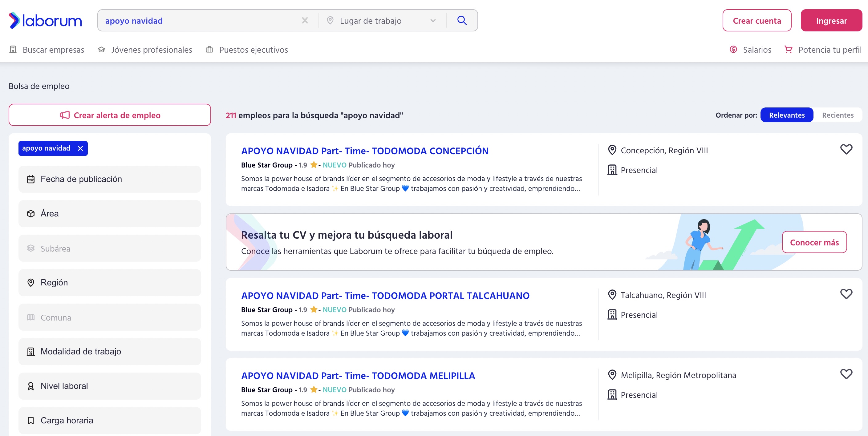Click the Conocer más button
The height and width of the screenshot is (436, 868).
pyautogui.click(x=814, y=242)
